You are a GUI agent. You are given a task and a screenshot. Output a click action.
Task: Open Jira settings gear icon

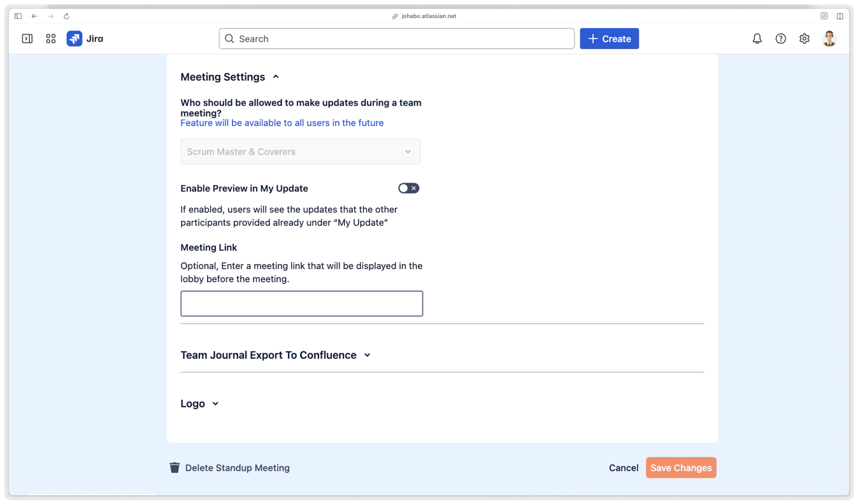click(804, 39)
